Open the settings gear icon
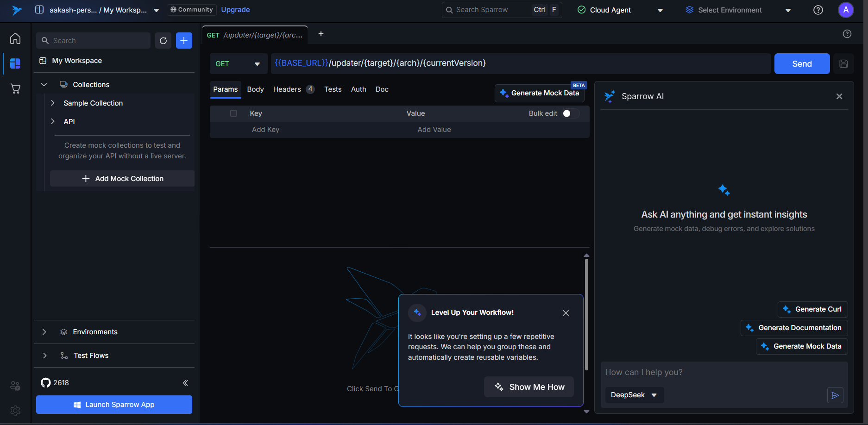This screenshot has width=868, height=425. click(x=15, y=411)
